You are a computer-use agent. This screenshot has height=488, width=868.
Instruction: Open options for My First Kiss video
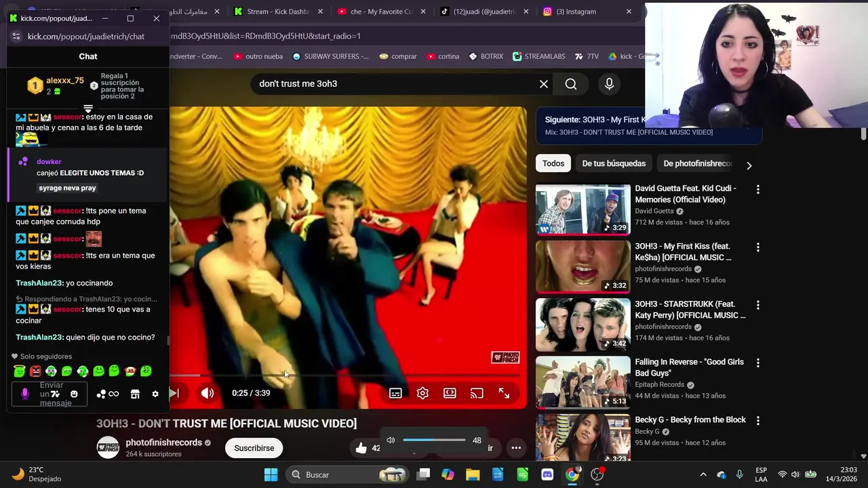click(x=758, y=247)
